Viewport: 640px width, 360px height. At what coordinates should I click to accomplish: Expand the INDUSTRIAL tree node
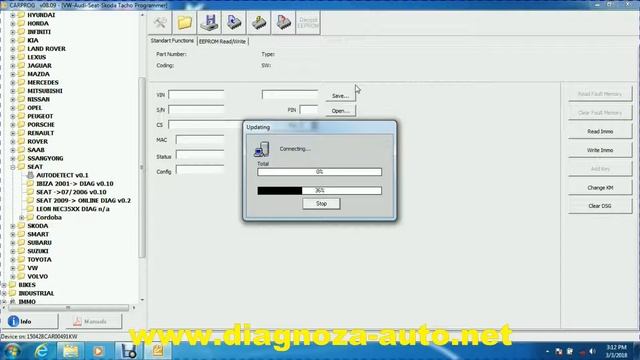click(4, 293)
